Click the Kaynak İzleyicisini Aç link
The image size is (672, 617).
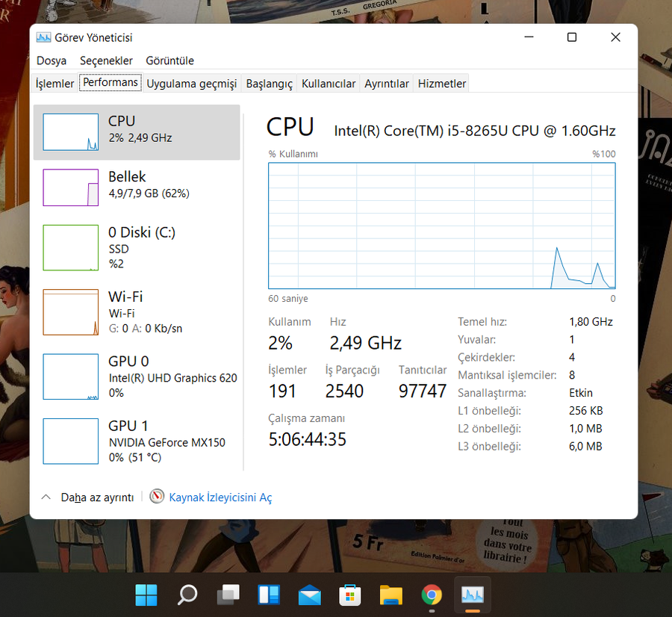pyautogui.click(x=220, y=497)
